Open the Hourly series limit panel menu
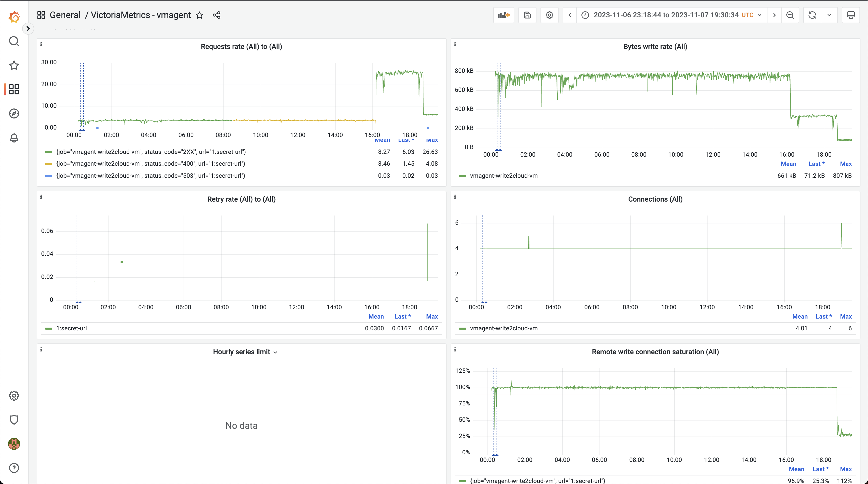Screen dimensions: 868x484 click(276, 352)
